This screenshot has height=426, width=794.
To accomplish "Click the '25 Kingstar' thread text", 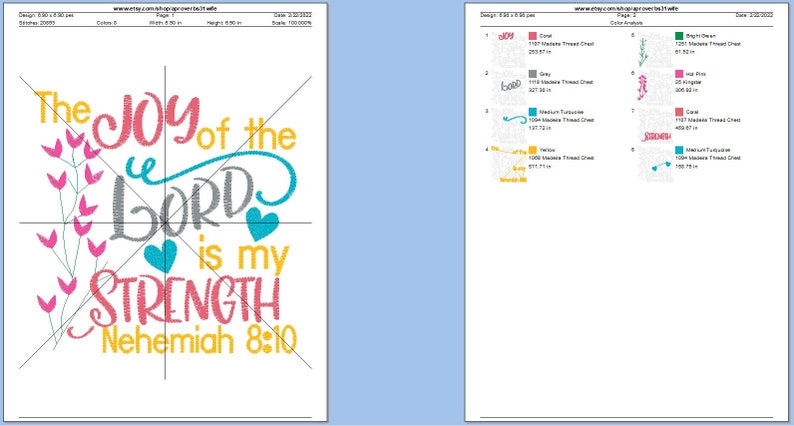I will pos(688,82).
